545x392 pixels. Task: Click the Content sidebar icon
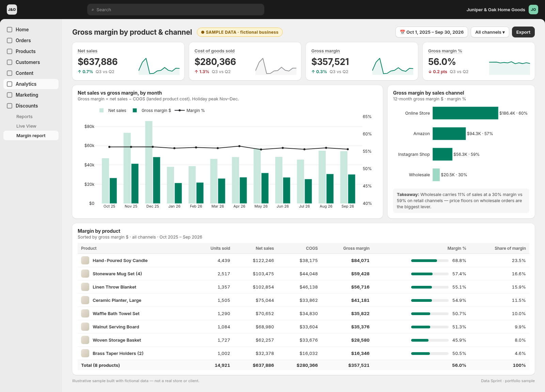pyautogui.click(x=10, y=73)
